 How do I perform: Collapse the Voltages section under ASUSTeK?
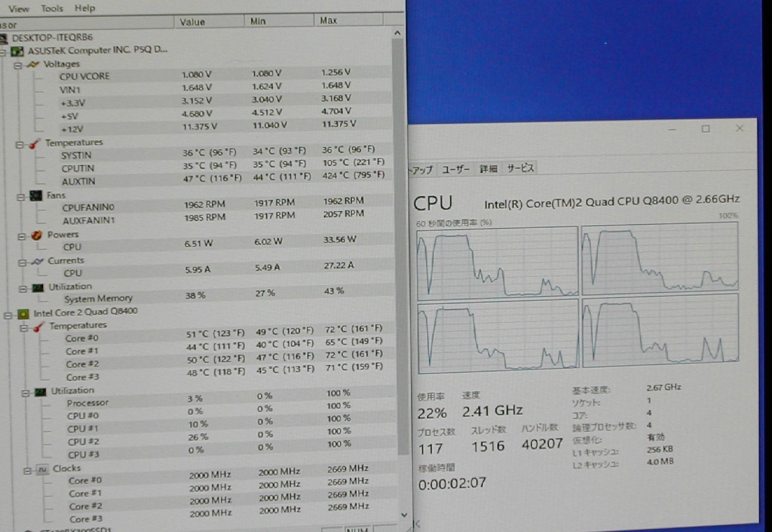coord(18,65)
